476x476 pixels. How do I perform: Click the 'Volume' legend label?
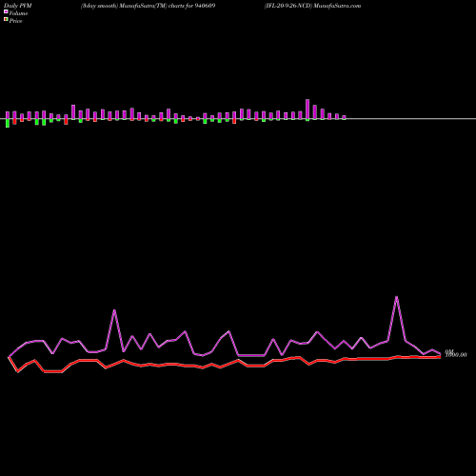tap(18, 13)
